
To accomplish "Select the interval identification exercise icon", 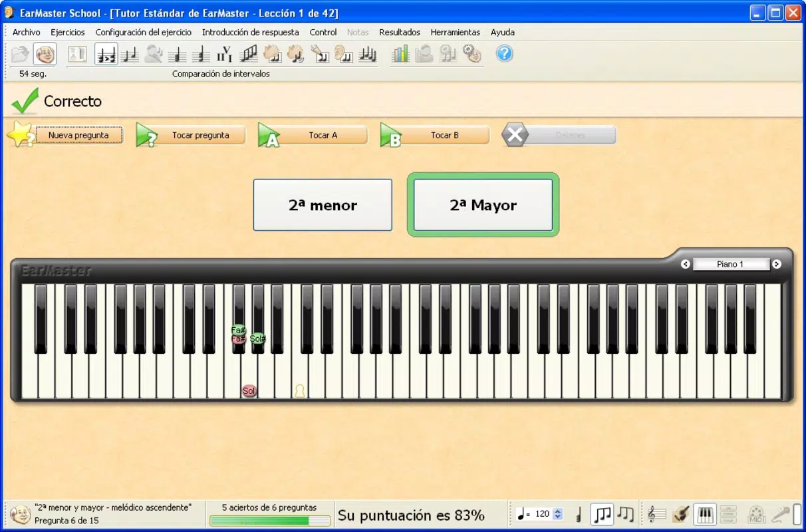I will click(x=130, y=54).
